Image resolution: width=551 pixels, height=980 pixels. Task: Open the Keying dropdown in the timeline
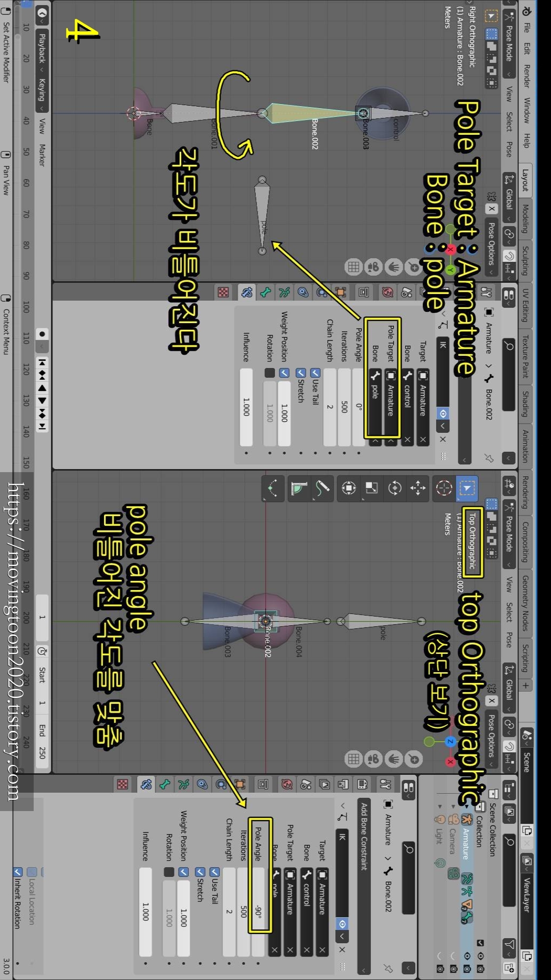click(x=42, y=94)
